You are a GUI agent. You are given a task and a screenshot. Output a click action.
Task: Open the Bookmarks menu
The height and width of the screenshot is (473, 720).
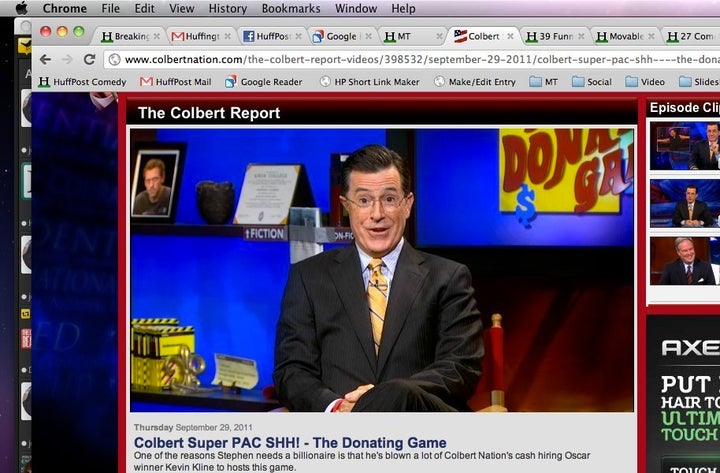pos(291,8)
